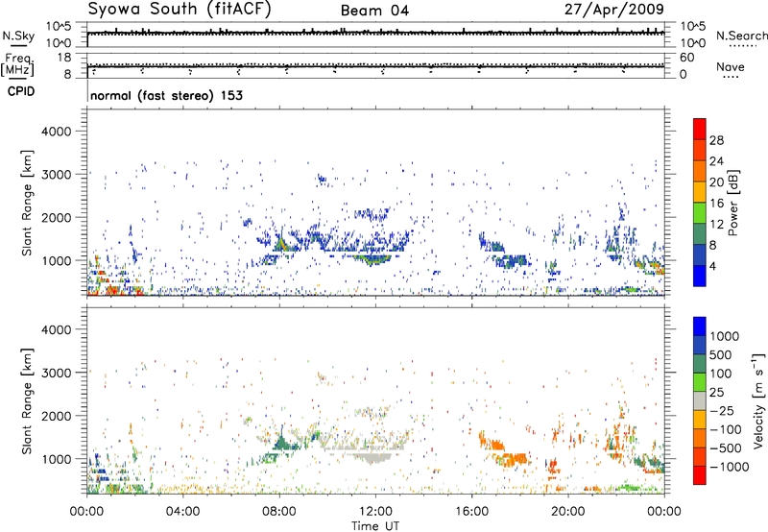This screenshot has height=532, width=768.
Task: Click the yellow 16 dB segment of Power colorbar
Action: (700, 191)
